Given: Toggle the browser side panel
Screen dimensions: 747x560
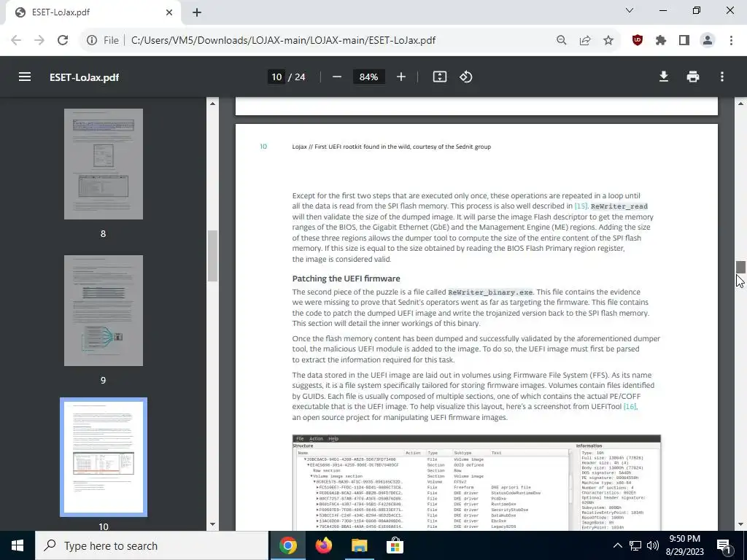Looking at the screenshot, I should click(x=684, y=40).
